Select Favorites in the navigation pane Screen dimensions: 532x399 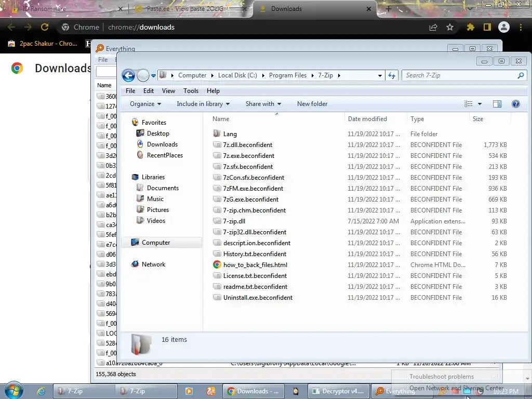click(x=154, y=123)
